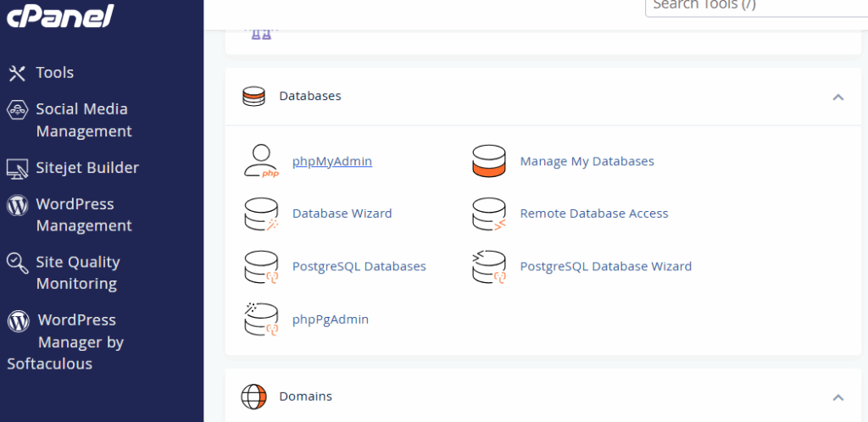Click the Databases section title text
Viewport: 868px width, 422px height.
310,96
